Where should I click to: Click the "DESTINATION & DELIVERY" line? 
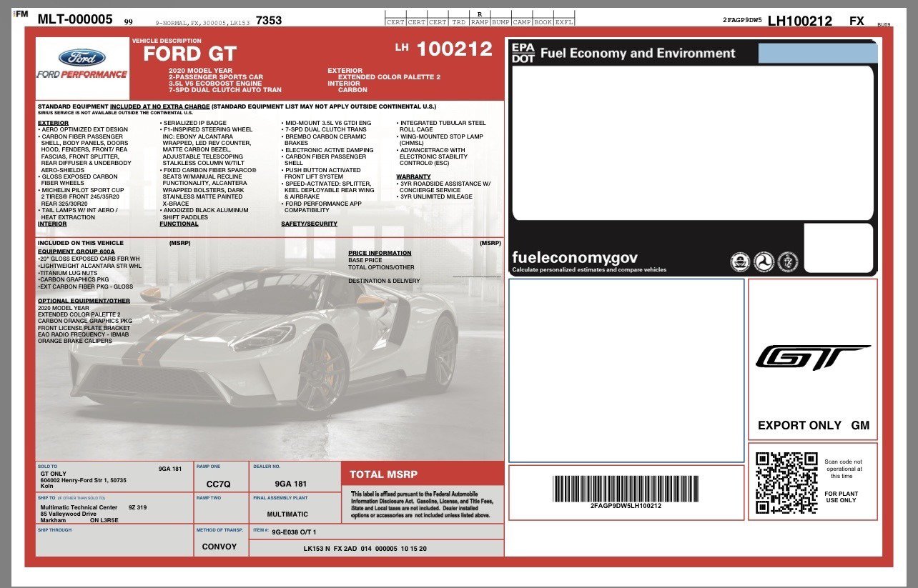384,281
